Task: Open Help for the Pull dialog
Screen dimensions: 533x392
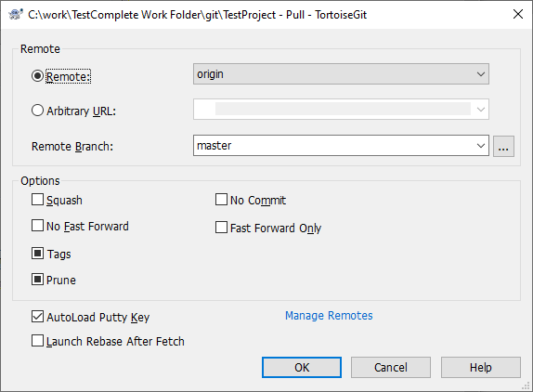Action: pyautogui.click(x=481, y=367)
